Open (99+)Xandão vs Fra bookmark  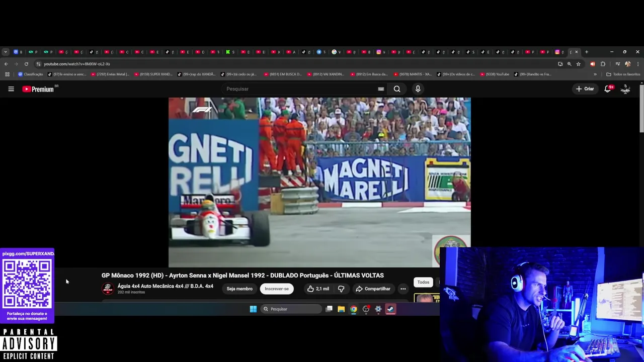click(x=533, y=74)
